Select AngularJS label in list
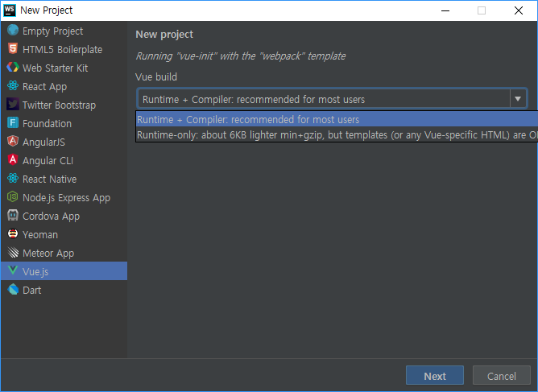Image resolution: width=538 pixels, height=392 pixels. [x=43, y=142]
